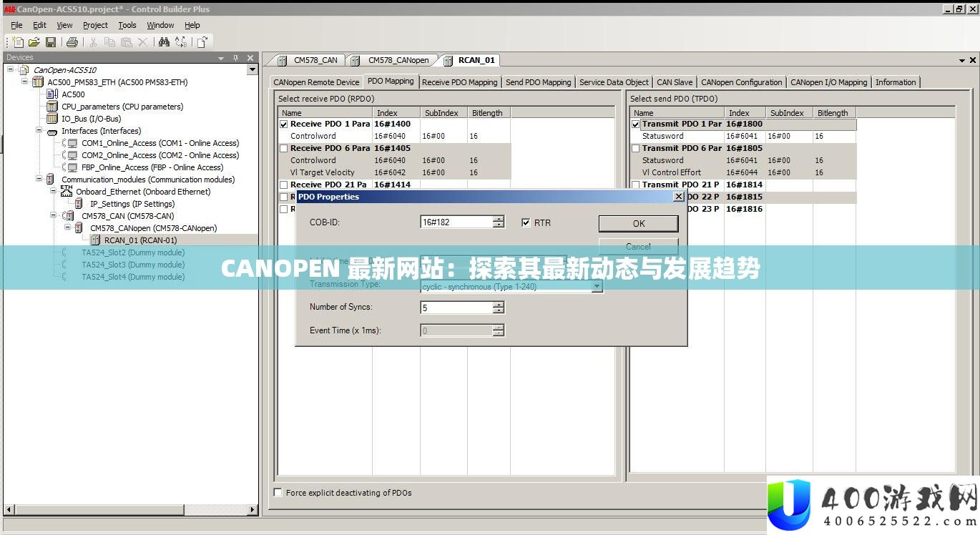This screenshot has height=535, width=980.
Task: Open the File menu
Action: click(16, 25)
